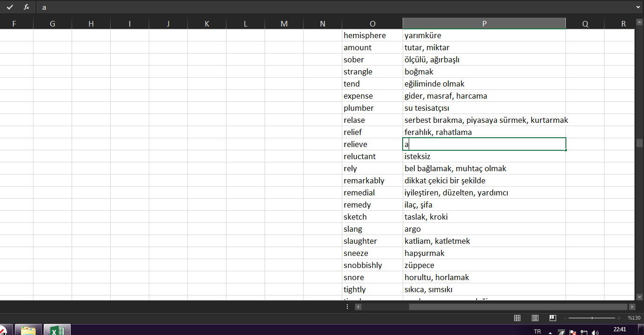Click the cell 'taslak, kroki'
644x335 pixels.
484,217
